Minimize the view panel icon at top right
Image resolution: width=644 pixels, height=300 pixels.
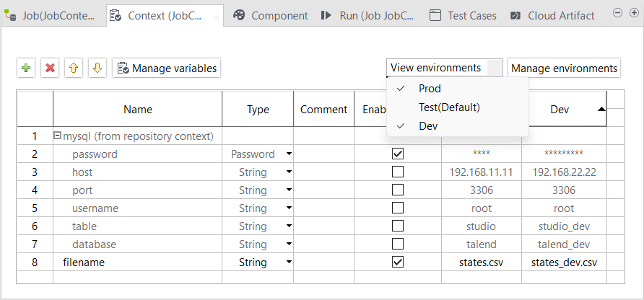click(x=617, y=13)
